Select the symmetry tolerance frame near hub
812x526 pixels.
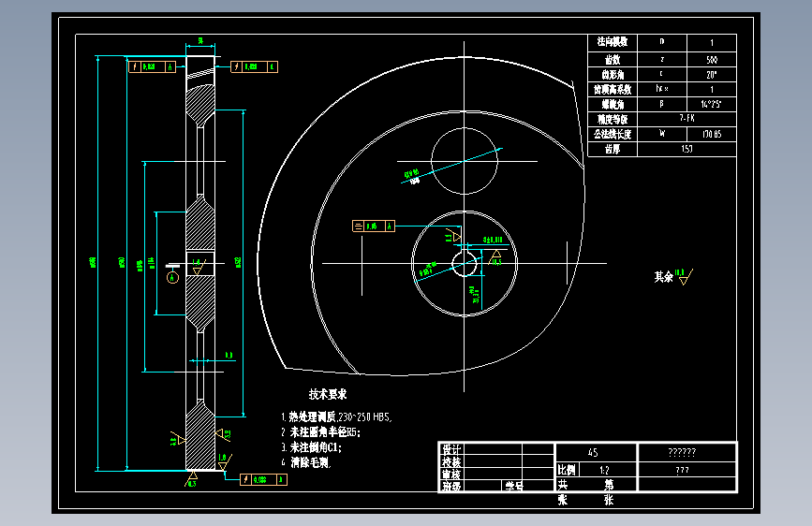click(x=374, y=226)
